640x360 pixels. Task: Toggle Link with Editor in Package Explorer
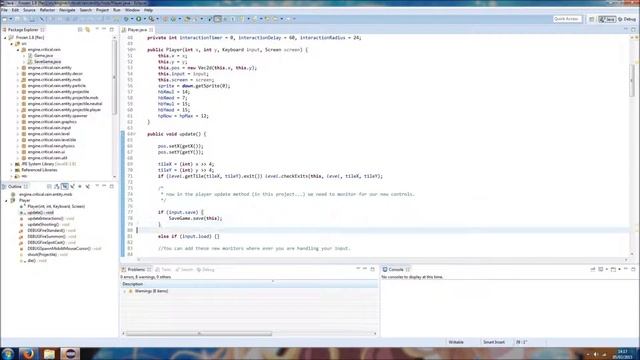coord(88,30)
